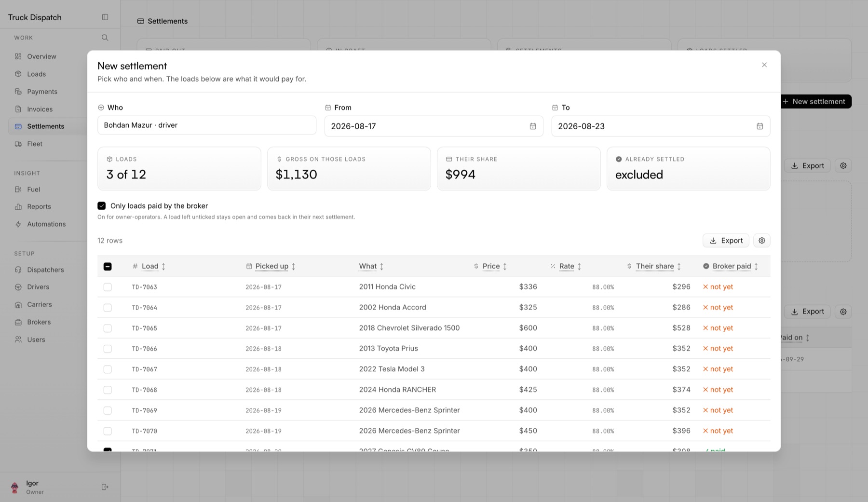This screenshot has width=868, height=502.
Task: Open Carriers in sidebar
Action: (40, 305)
